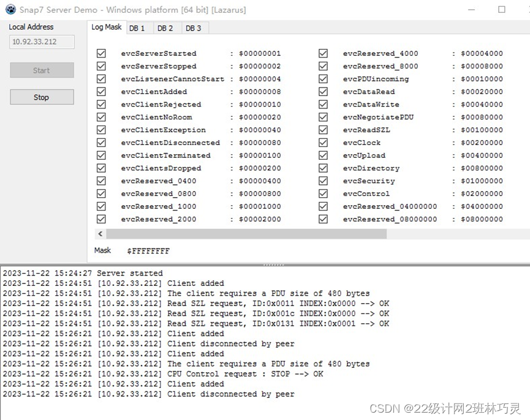Click the log line with ID:0x0011

coord(196,304)
